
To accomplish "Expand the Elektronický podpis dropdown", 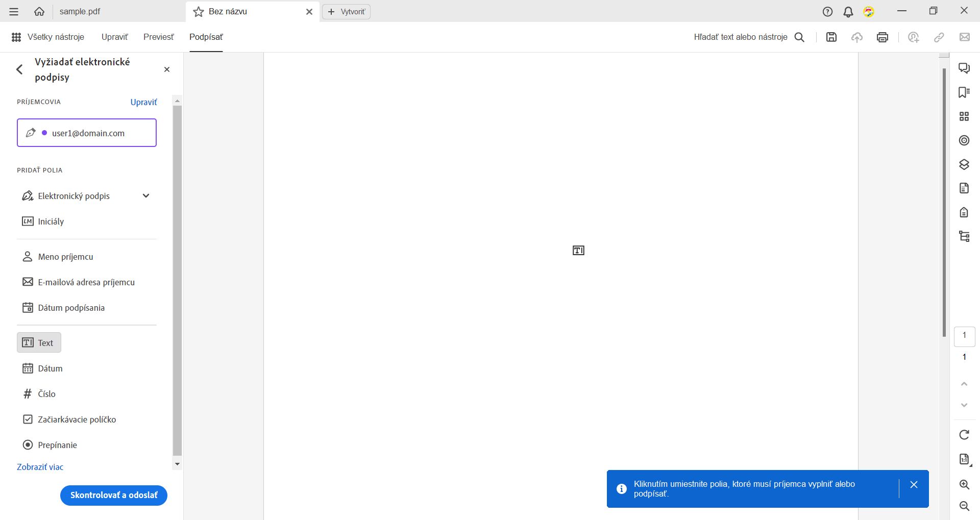I will [x=146, y=195].
